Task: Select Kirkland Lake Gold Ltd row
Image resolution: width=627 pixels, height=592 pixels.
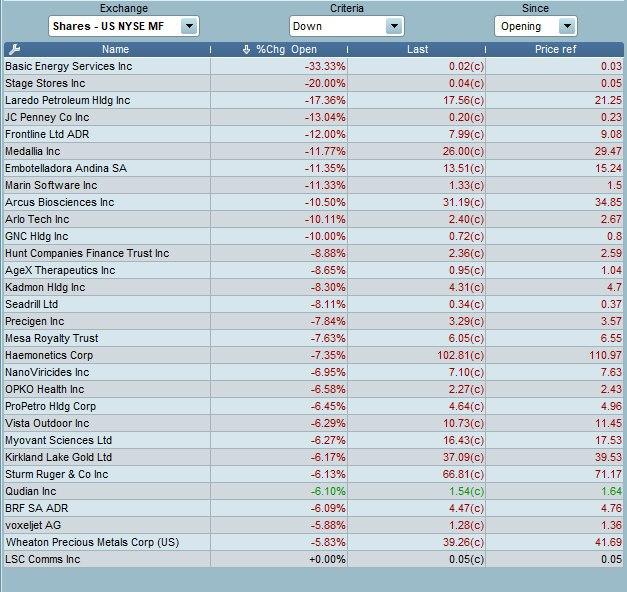Action: (x=314, y=457)
